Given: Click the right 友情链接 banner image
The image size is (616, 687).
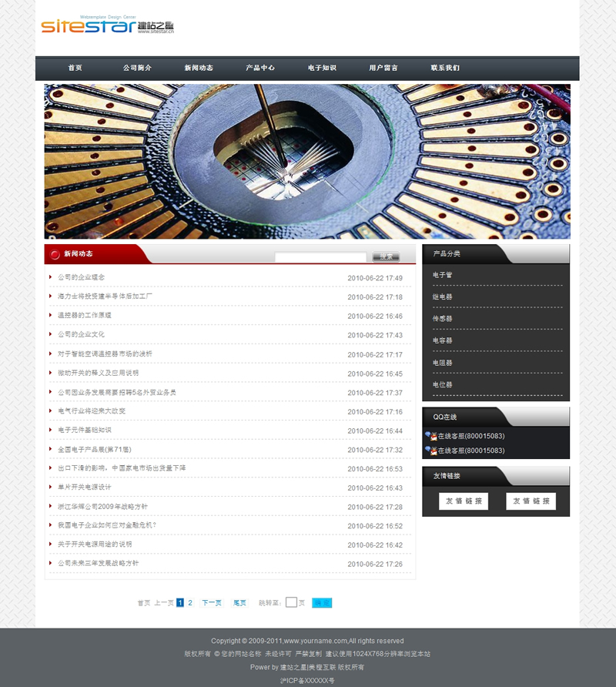Looking at the screenshot, I should [x=531, y=501].
